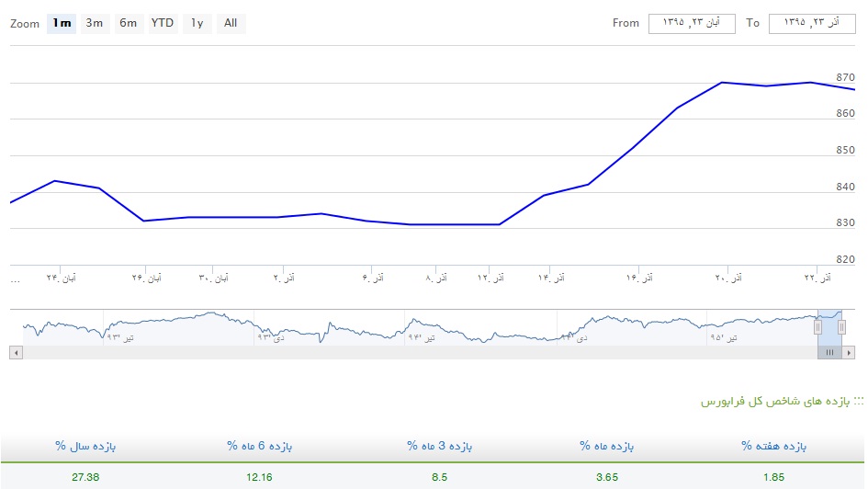Click the Azar 12 x-axis date label

[491, 278]
